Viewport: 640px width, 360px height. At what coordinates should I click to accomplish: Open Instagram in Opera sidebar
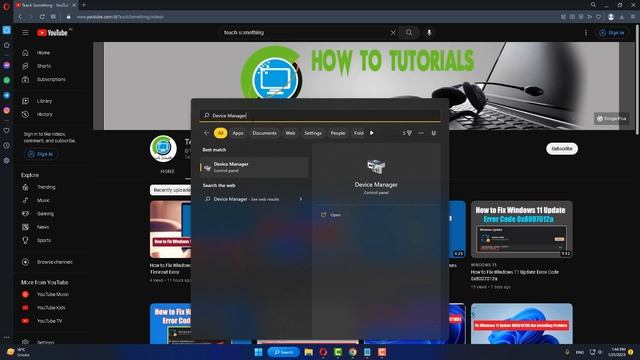(x=7, y=110)
